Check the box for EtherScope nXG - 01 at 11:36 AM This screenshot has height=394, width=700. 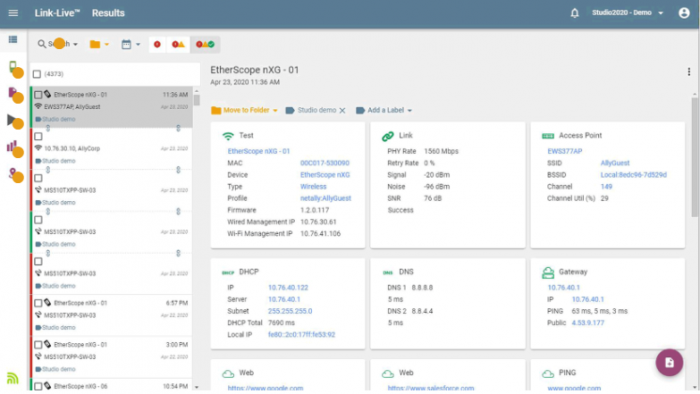[x=38, y=95]
